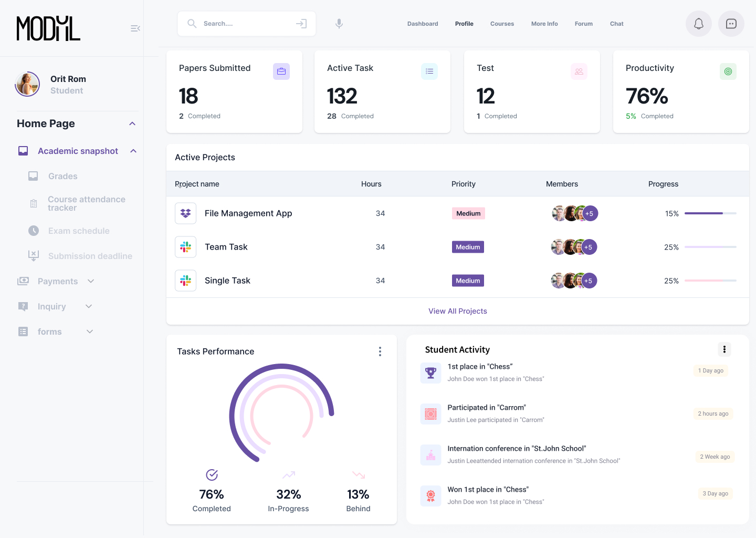Image resolution: width=756 pixels, height=538 pixels.
Task: Switch to the Courses tab
Action: 502,24
